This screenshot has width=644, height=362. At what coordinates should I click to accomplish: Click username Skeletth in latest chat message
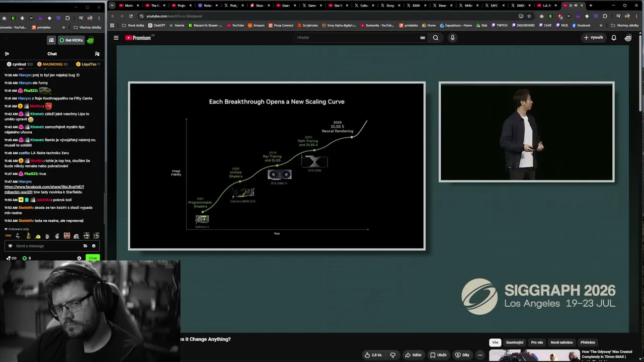coord(26,221)
